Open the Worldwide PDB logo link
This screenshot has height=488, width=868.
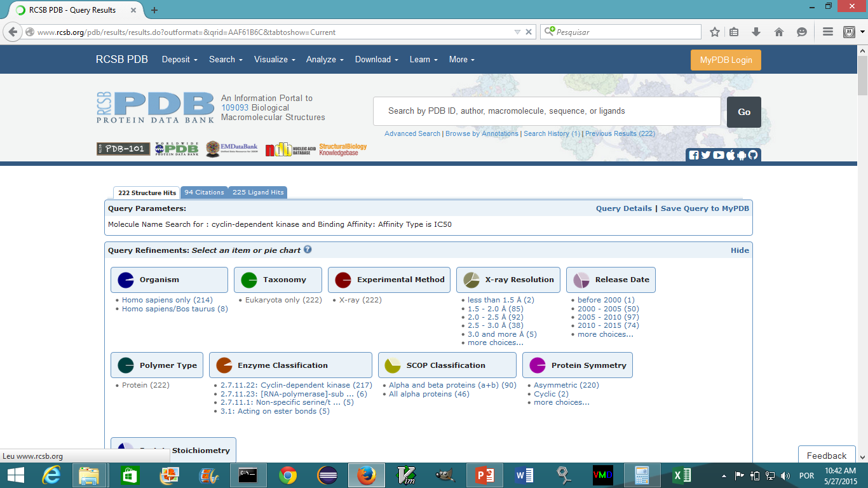click(x=177, y=149)
